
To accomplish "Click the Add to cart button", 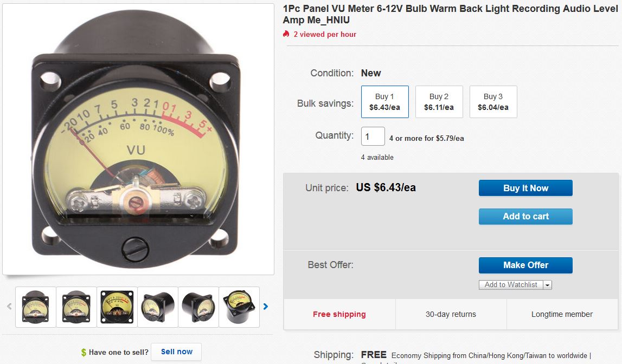I will pyautogui.click(x=525, y=217).
